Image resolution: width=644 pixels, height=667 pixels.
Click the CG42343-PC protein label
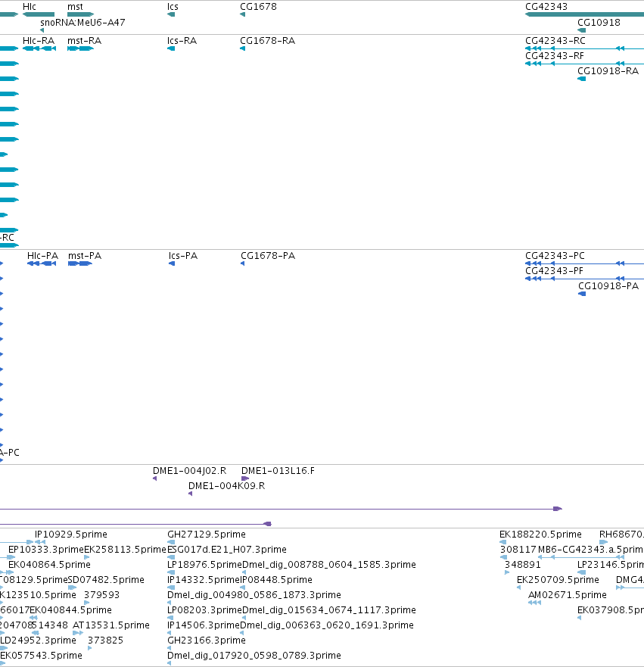click(555, 256)
